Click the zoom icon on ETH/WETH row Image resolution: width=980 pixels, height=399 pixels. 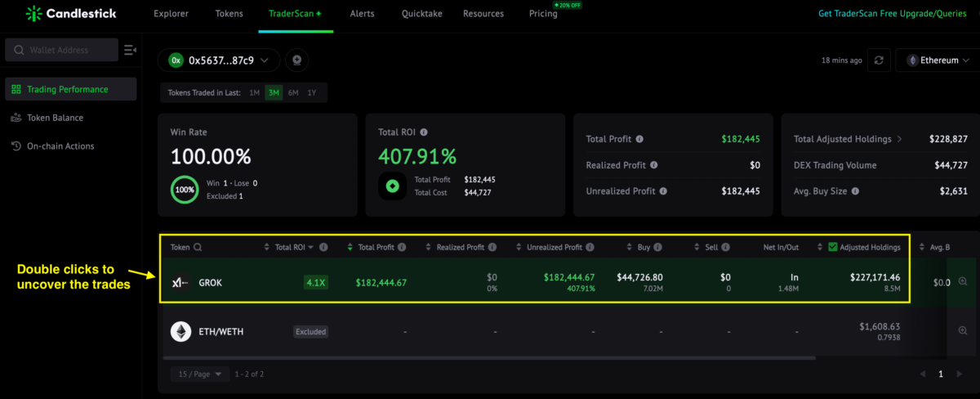click(962, 330)
